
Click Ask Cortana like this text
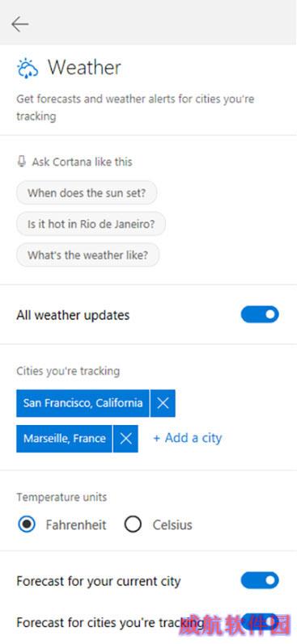click(x=83, y=162)
